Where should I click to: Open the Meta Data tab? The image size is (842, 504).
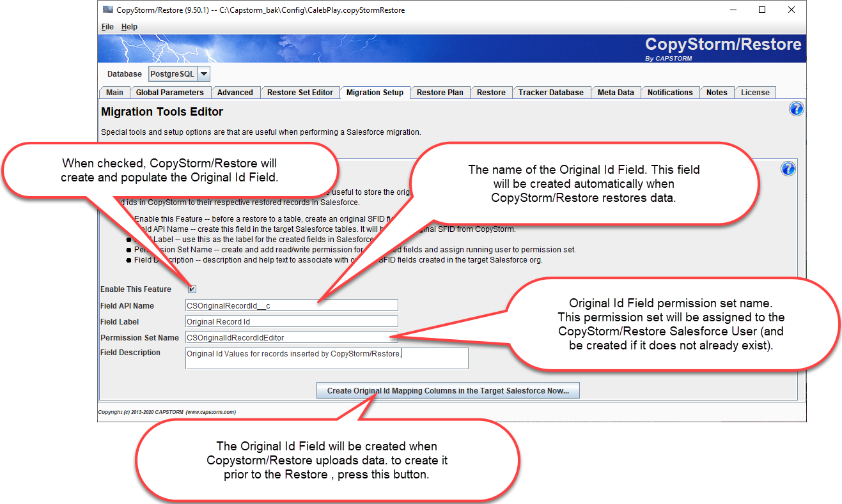616,93
